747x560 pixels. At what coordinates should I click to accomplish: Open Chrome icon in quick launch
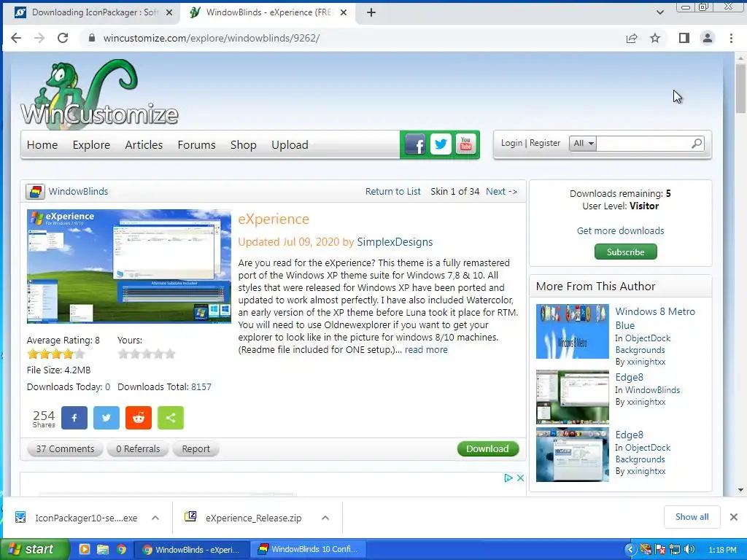click(x=122, y=550)
